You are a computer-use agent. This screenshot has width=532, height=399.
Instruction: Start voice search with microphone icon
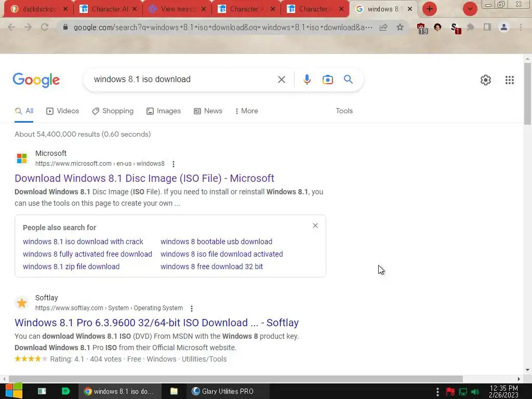307,79
